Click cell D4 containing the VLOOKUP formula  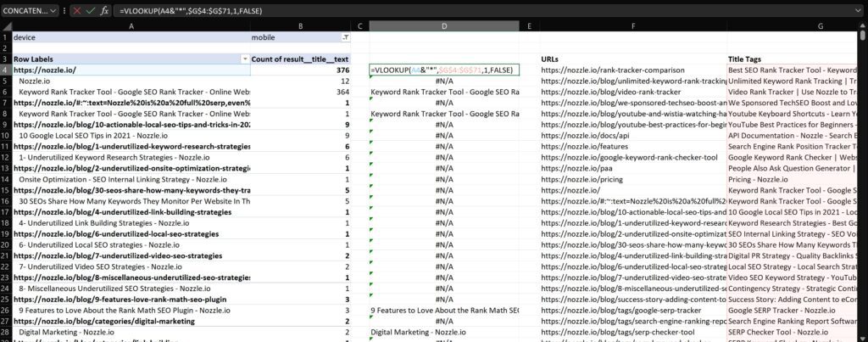point(444,70)
